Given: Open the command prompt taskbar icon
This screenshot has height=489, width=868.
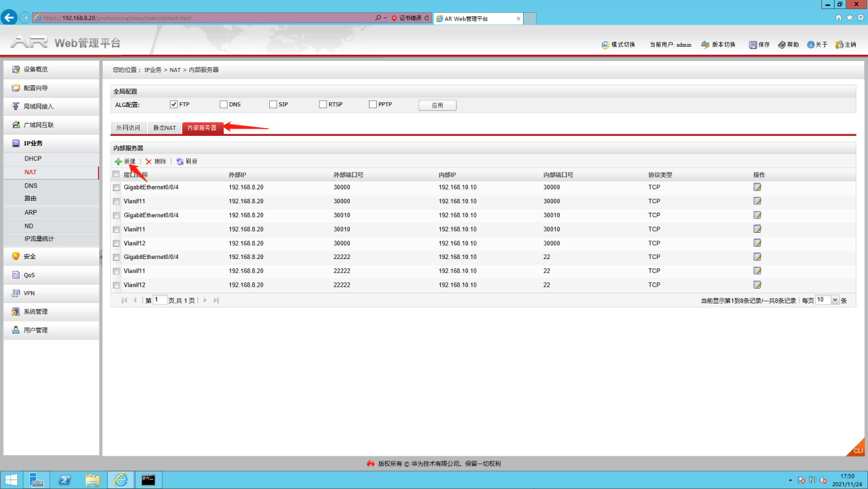Looking at the screenshot, I should click(x=148, y=480).
